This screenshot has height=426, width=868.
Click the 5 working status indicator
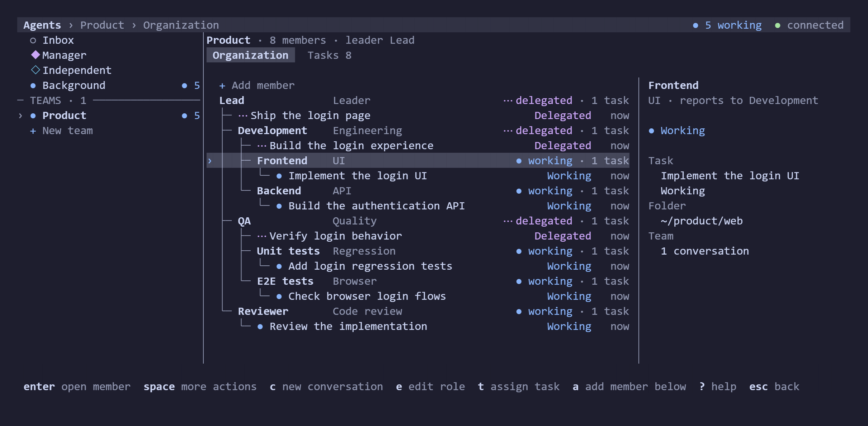click(x=727, y=25)
